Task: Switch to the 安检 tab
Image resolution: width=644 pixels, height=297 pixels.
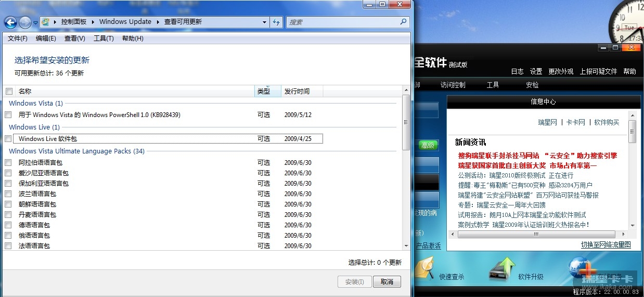Action: click(x=532, y=85)
